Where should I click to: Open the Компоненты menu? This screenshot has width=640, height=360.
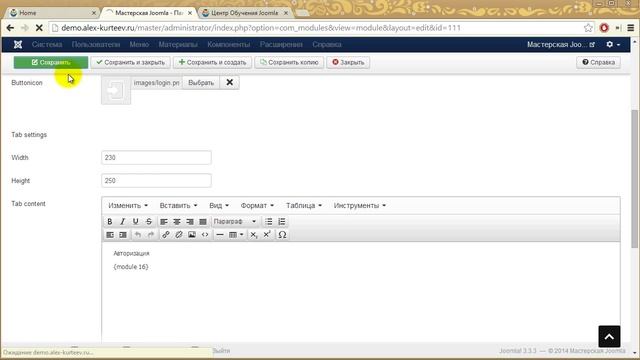pos(229,44)
